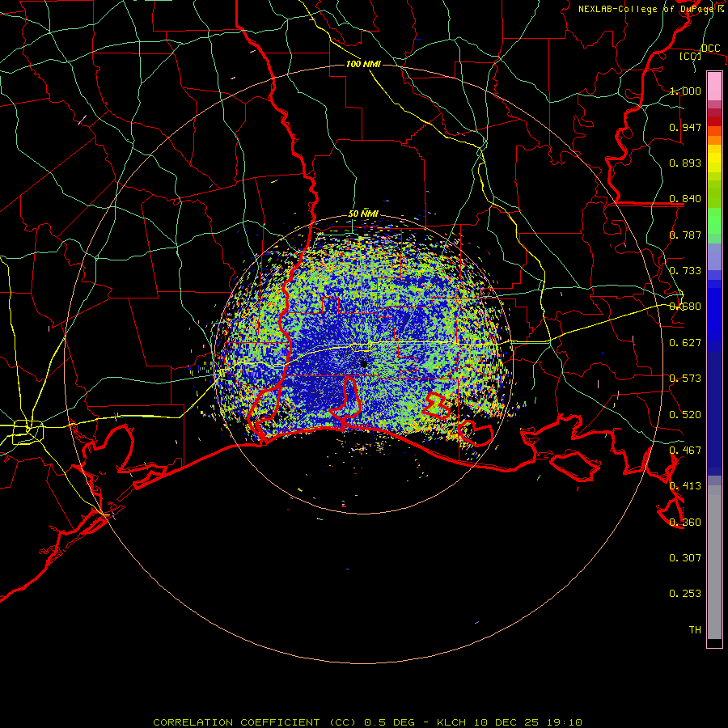Click the 19:10 timestamp in the caption
Viewport: 728px width, 728px height.
tap(564, 722)
